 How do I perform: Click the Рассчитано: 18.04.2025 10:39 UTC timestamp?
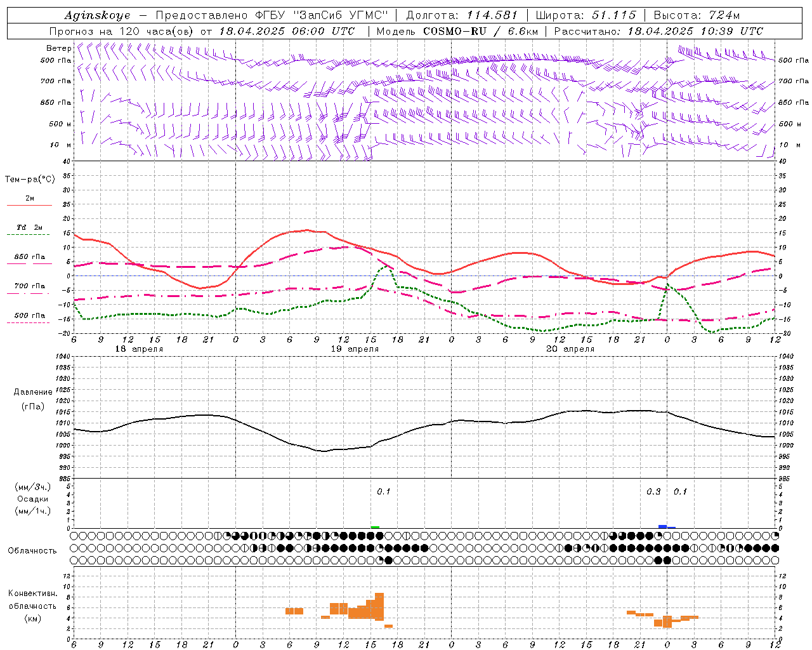click(x=658, y=31)
